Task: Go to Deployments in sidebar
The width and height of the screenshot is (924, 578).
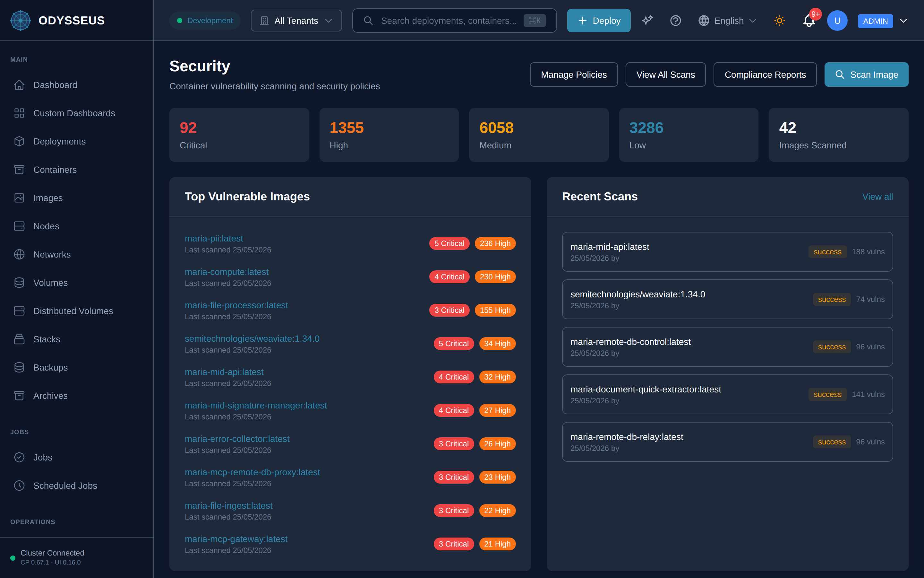Action: pyautogui.click(x=76, y=141)
